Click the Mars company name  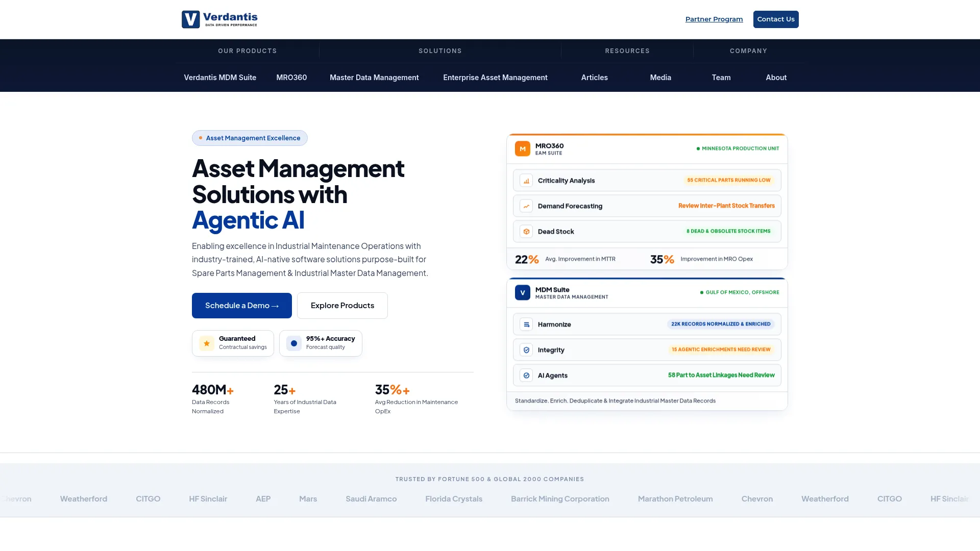click(308, 499)
